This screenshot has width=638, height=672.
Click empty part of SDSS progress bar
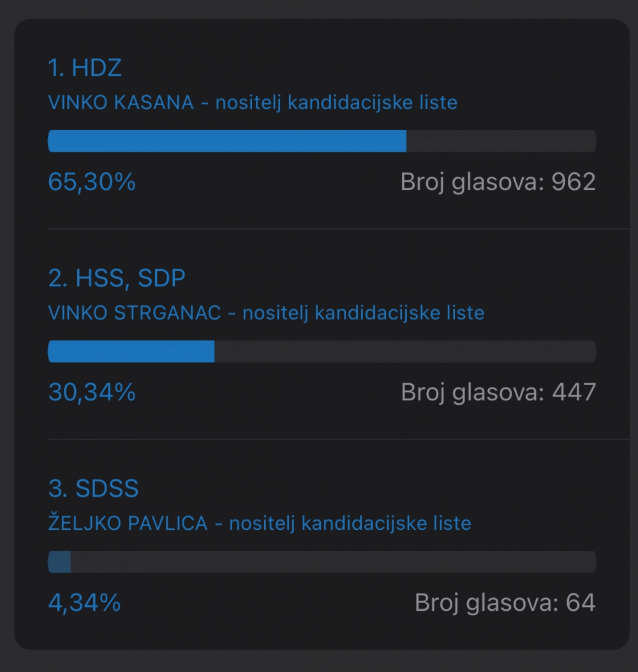point(332,562)
